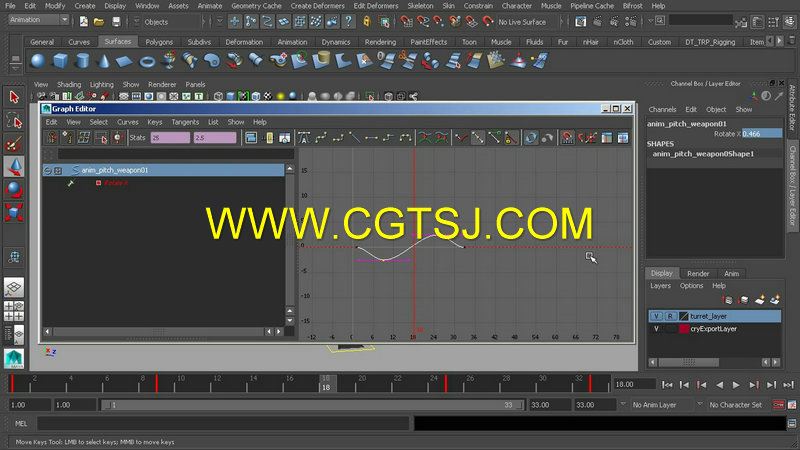Click the playback range slider bar
800x450 pixels.
coord(311,405)
